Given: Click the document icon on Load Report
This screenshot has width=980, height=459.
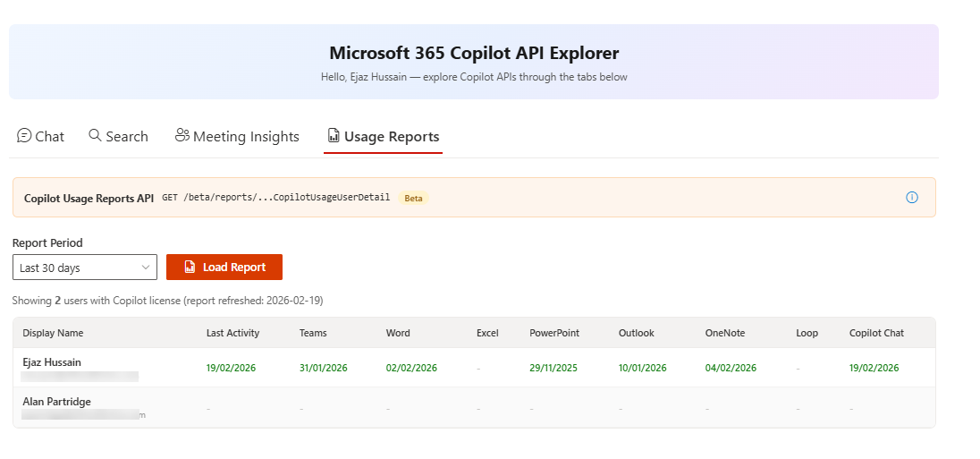Looking at the screenshot, I should point(190,267).
